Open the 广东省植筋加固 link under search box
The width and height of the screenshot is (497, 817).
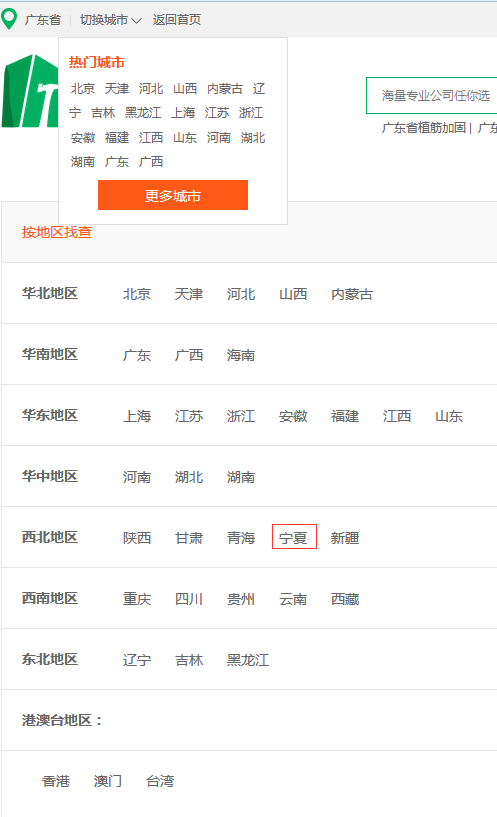coord(424,128)
